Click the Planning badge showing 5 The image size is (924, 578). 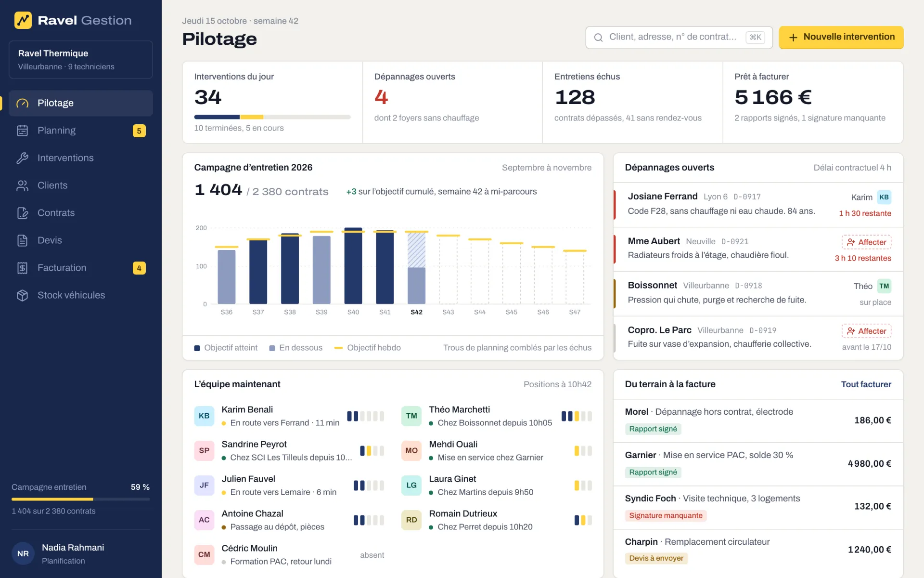tap(139, 131)
